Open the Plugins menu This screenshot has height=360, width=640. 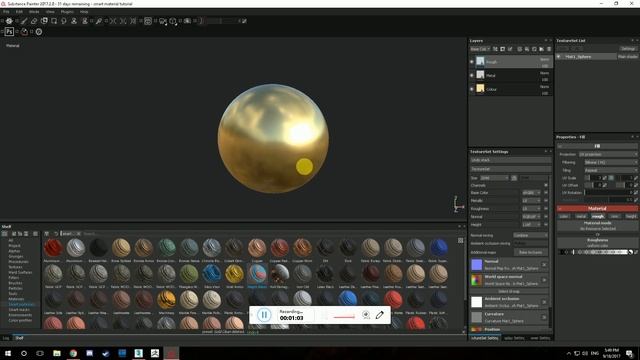point(67,12)
